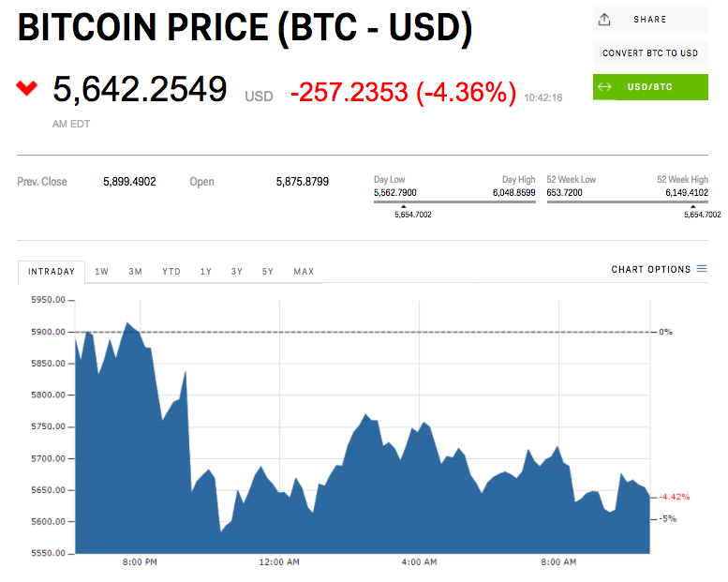Click the Day Low/High range bar
The image size is (728, 582).
(454, 201)
